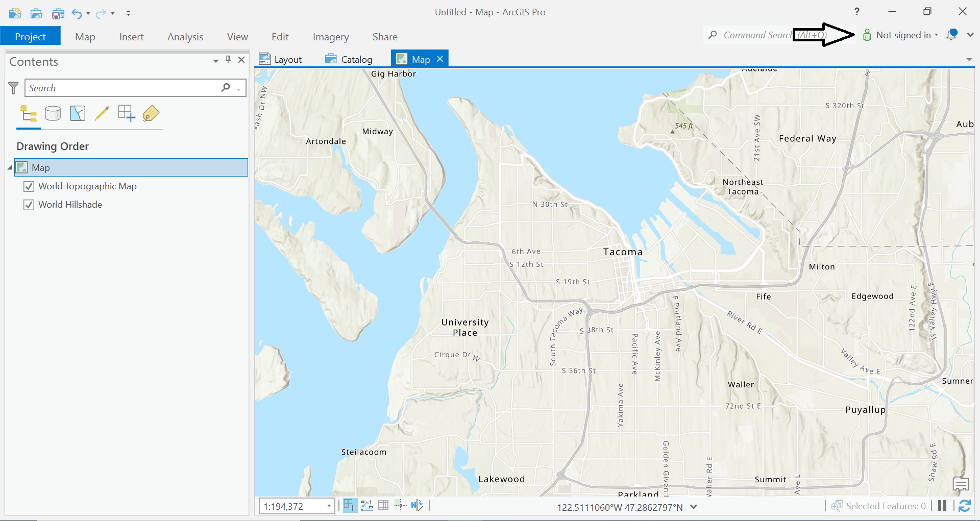Open the List By Labeling tag icon
The height and width of the screenshot is (521, 980).
click(x=151, y=113)
